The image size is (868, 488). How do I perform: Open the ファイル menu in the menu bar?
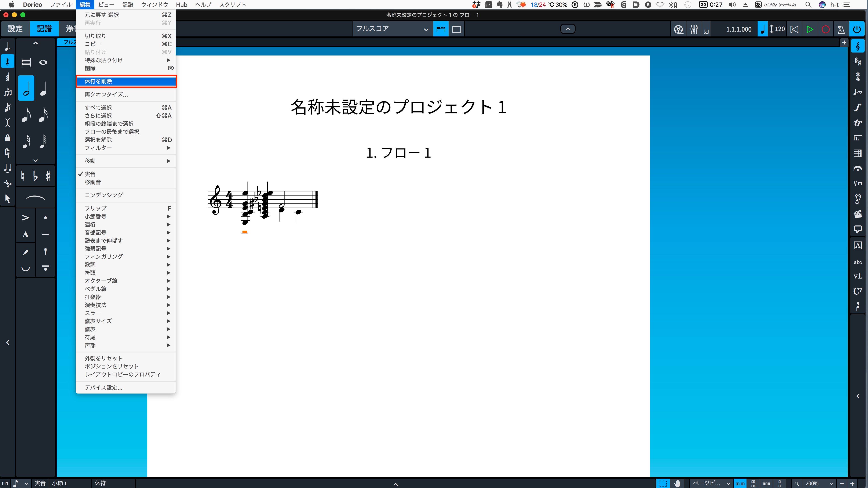click(x=61, y=5)
